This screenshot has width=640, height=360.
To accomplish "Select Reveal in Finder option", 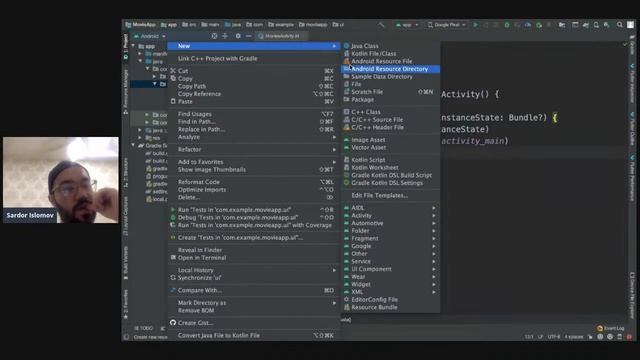I will (254, 250).
